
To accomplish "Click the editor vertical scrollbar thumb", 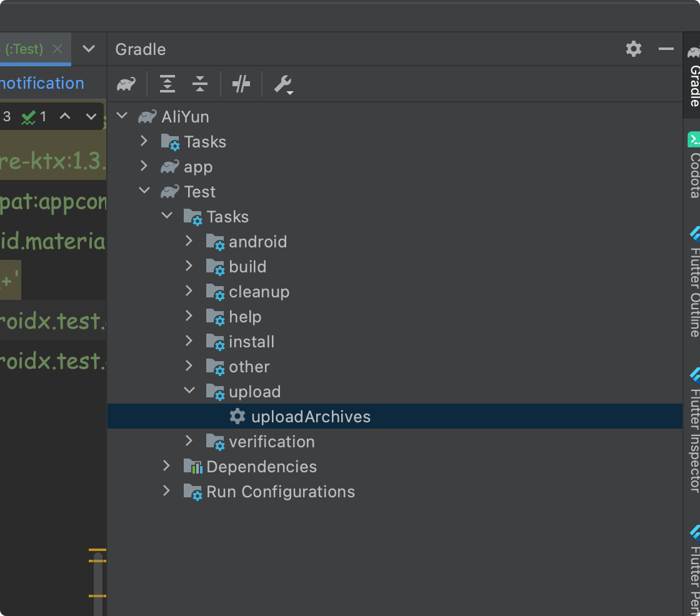I will tap(98, 584).
